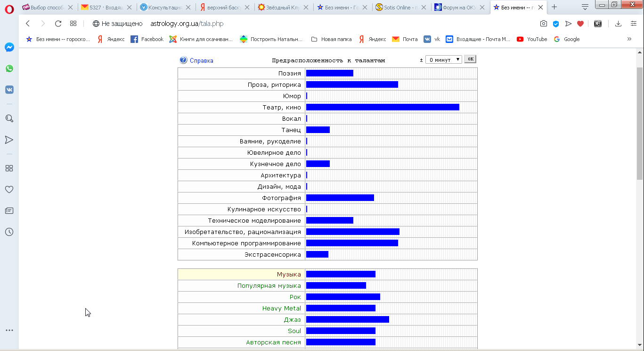644x351 pixels.
Task: Click the Джаз row label
Action: [293, 319]
